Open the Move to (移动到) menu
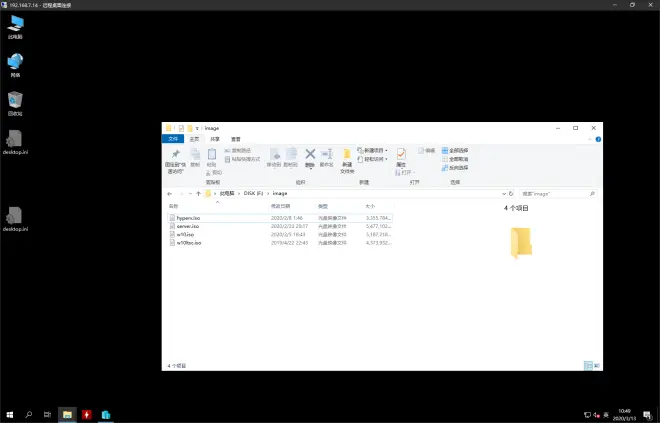The width and height of the screenshot is (660, 423). pyautogui.click(x=274, y=158)
